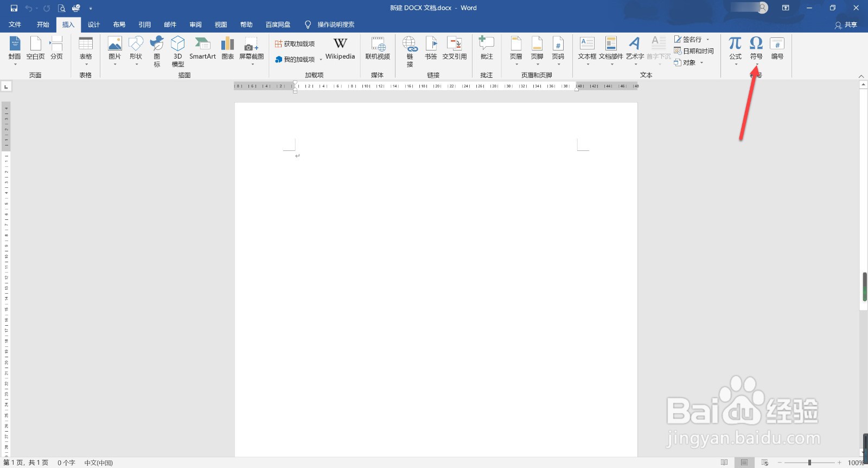Insert Date and Time (日期和时间)
868x468 pixels.
point(694,51)
